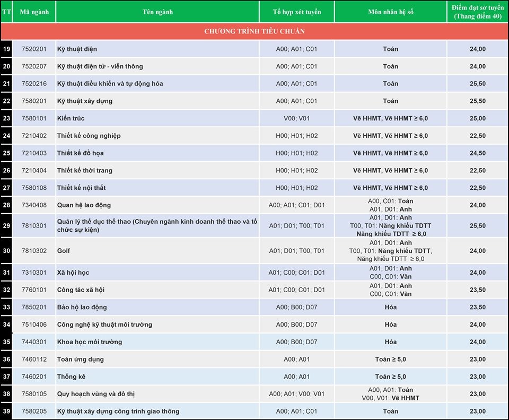Click the major code 7210403
Viewport: 509px width, 420px height.
coord(34,153)
